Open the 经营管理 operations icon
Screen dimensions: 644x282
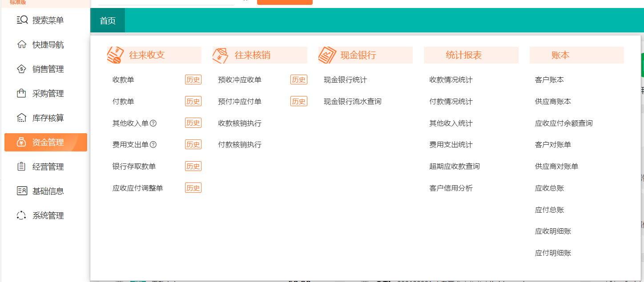pos(22,167)
